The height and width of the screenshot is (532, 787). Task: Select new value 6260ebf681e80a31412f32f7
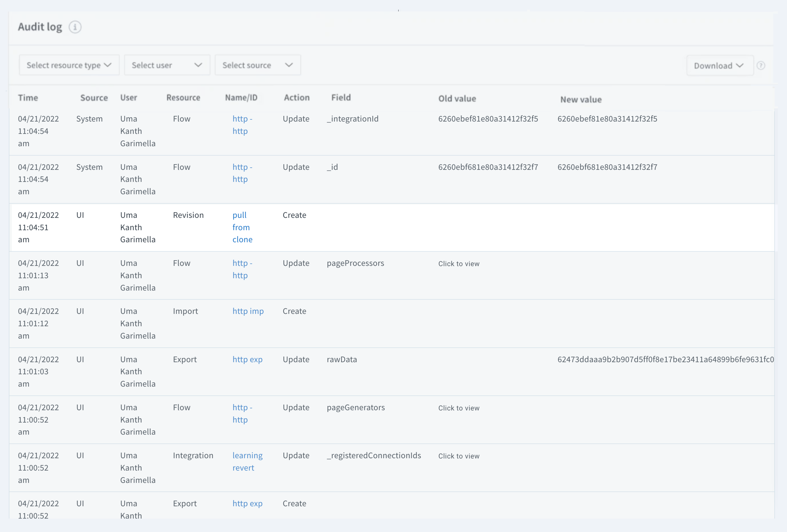click(607, 167)
